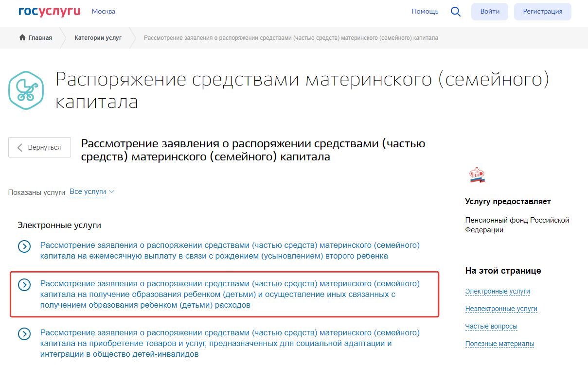Open service about товаров для детей-инвалидов
The image size is (588, 365).
click(x=230, y=344)
